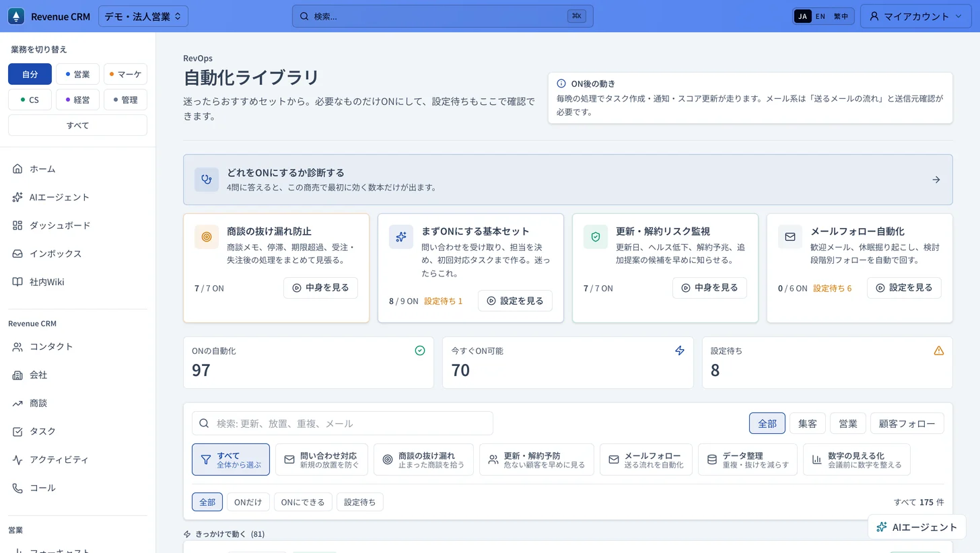
Task: Go to ダッシュボード in sidebar
Action: tap(77, 225)
